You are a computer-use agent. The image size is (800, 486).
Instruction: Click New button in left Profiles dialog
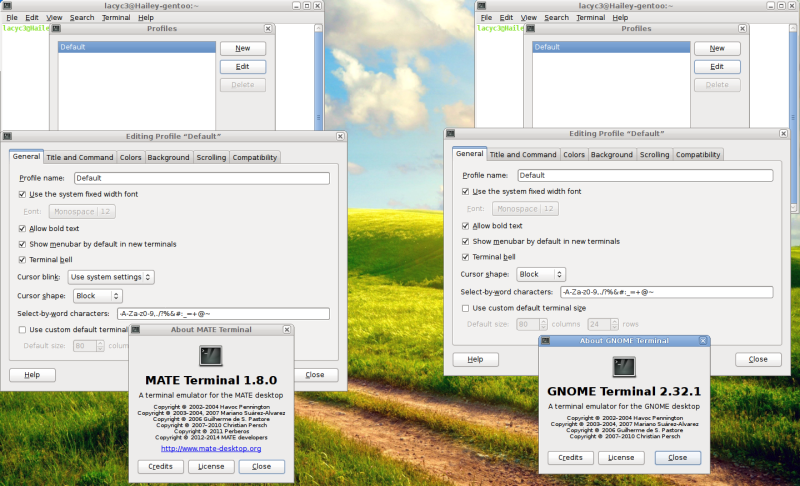[243, 48]
